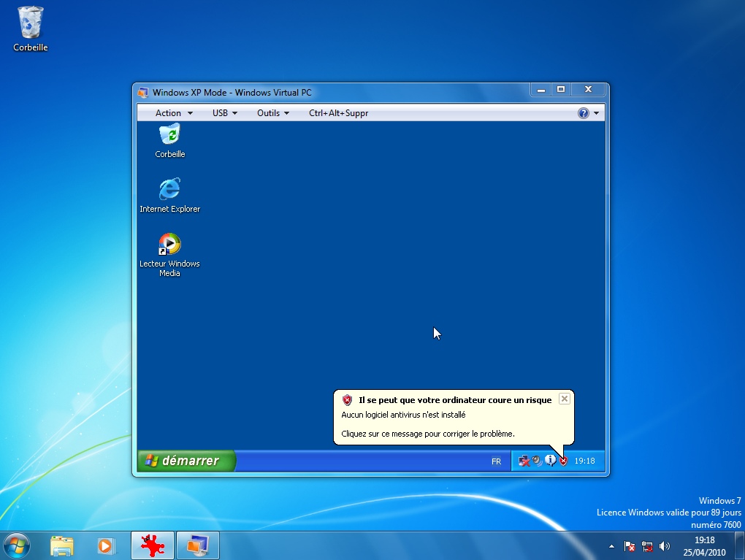Image resolution: width=745 pixels, height=560 pixels.
Task: Open the disconnected network icon in XP tray
Action: [524, 460]
